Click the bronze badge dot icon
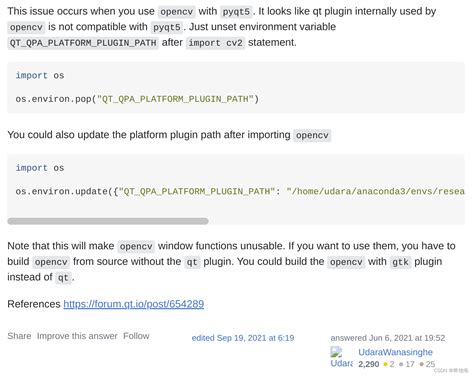Screen dimensions: 474x376 coord(422,364)
